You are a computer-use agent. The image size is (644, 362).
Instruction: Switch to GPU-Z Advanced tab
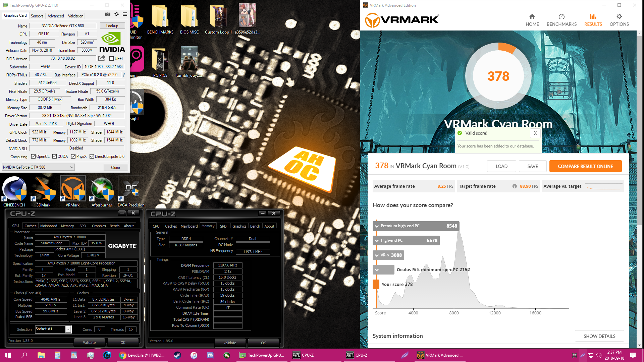[56, 16]
